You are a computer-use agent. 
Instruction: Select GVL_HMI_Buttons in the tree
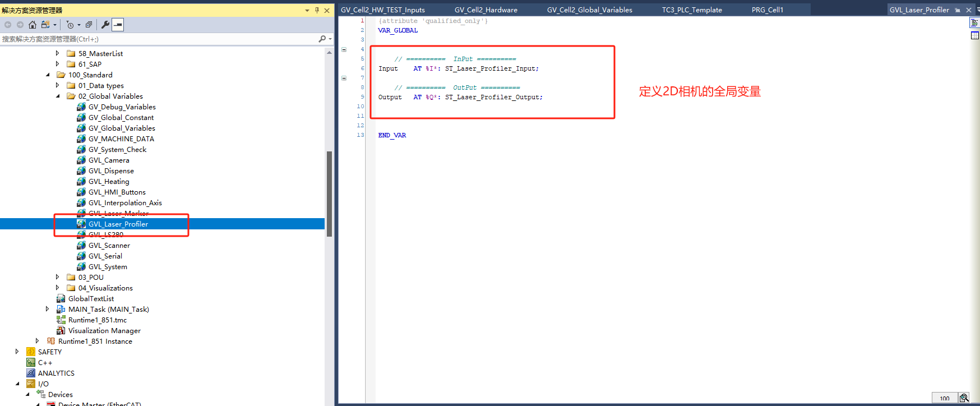[x=117, y=192]
